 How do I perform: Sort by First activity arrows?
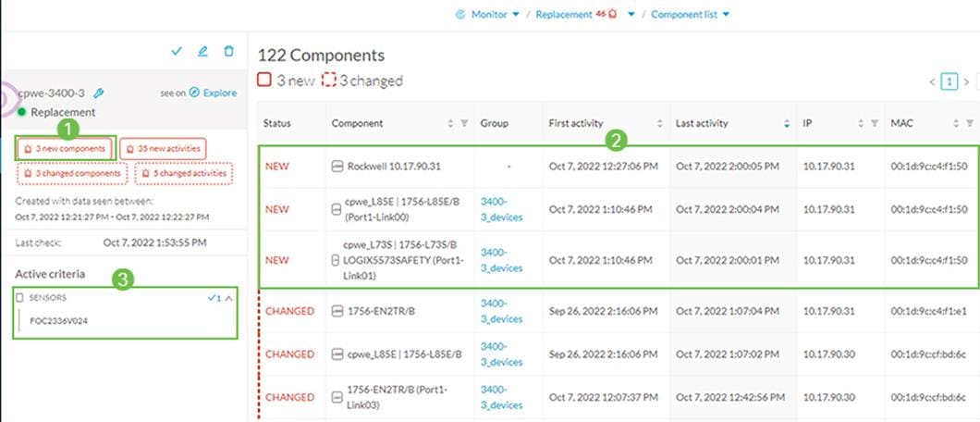pos(660,124)
